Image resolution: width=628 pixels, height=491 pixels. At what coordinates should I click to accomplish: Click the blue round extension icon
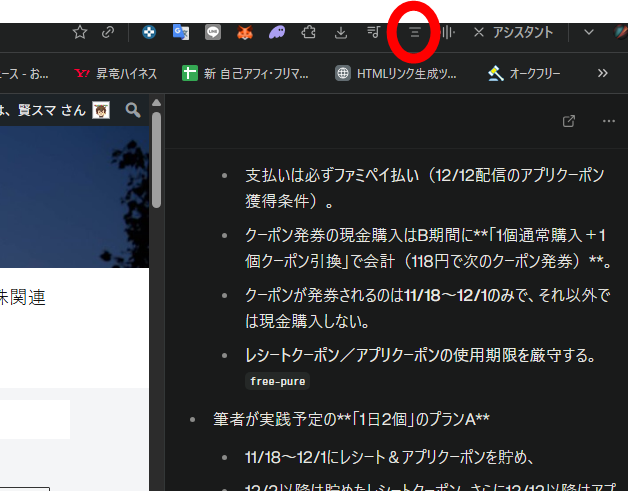(149, 32)
